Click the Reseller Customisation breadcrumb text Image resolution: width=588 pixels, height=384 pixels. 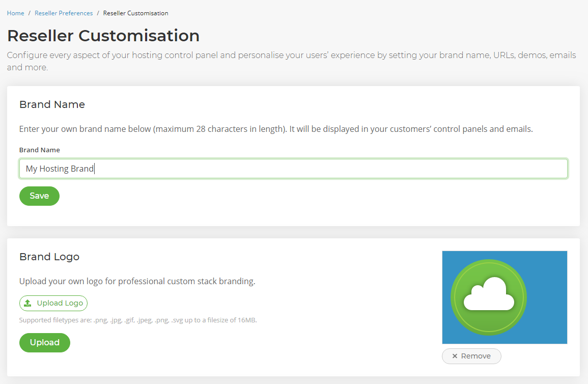(136, 13)
